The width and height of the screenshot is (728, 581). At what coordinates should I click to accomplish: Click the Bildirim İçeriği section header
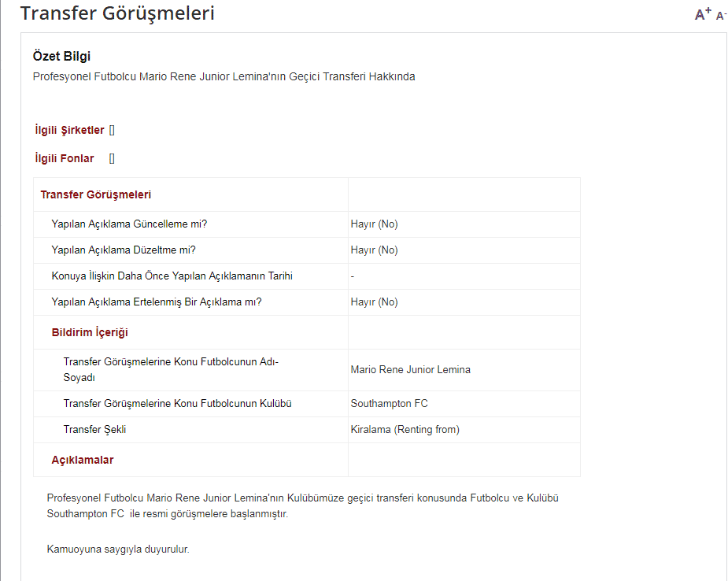click(x=90, y=332)
